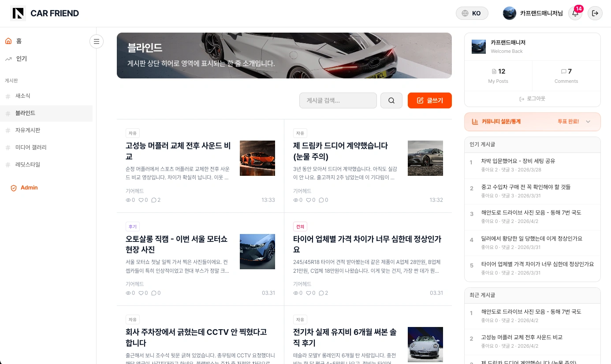Screen dimensions: 611x364
Task: Click the Comments count 7
Action: tap(570, 71)
